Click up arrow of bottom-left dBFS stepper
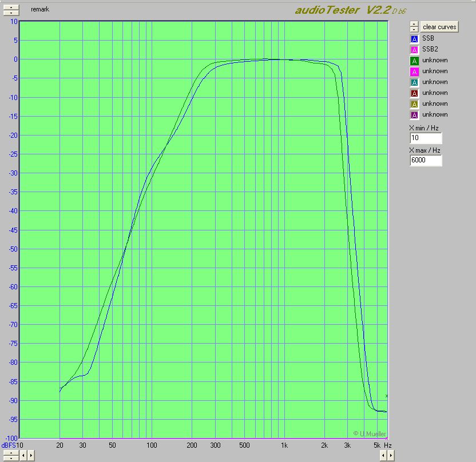The height and width of the screenshot is (462, 476). (10, 452)
